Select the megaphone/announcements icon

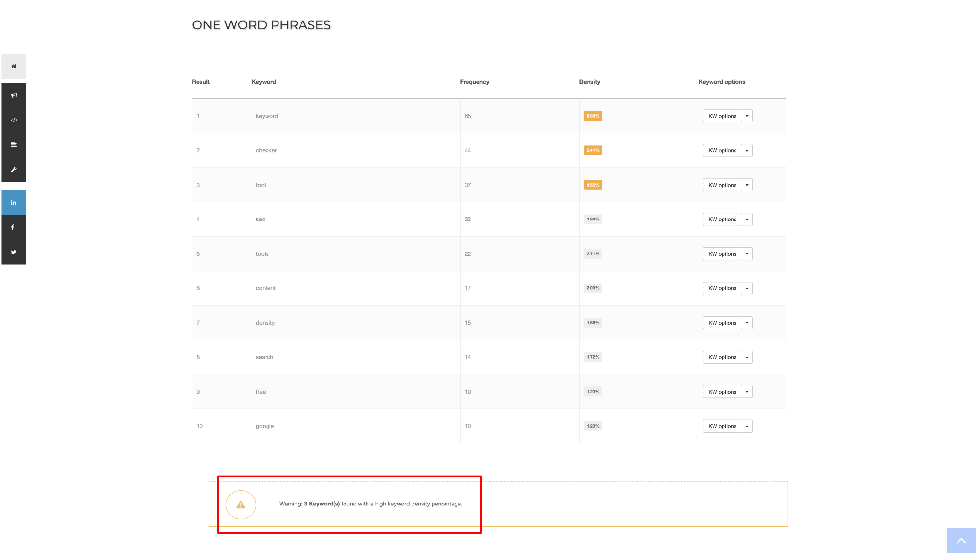click(13, 95)
